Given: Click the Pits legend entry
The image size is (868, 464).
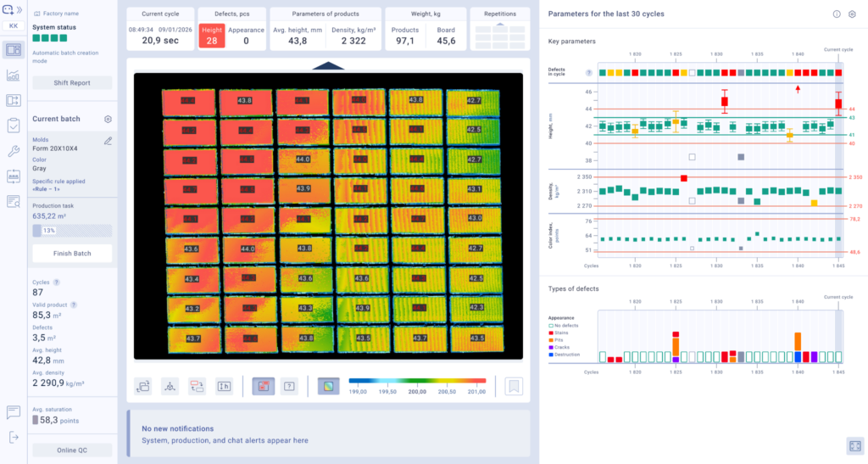Looking at the screenshot, I should click(x=556, y=340).
